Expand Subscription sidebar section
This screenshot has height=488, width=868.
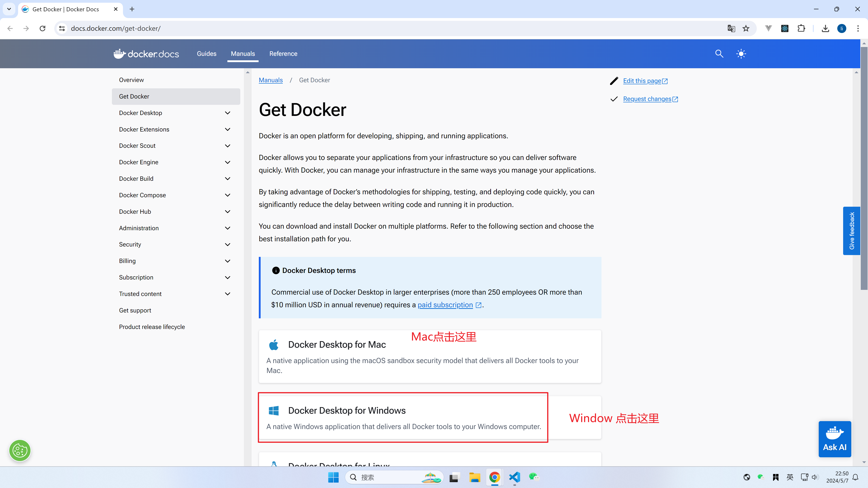228,277
